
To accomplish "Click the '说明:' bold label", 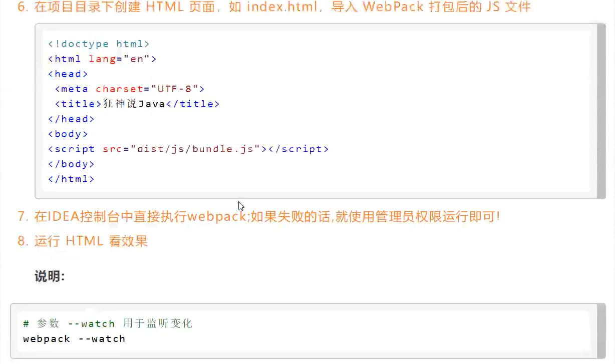I will coord(50,276).
